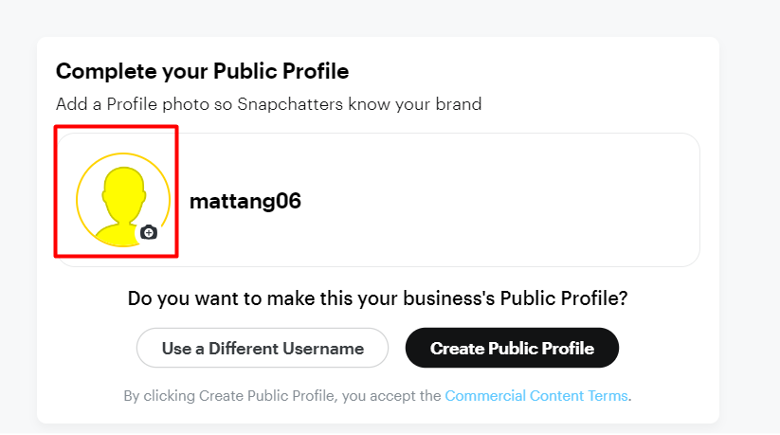Click empty space in the mattang06 profile card
This screenshot has width=780, height=435.
[497, 200]
